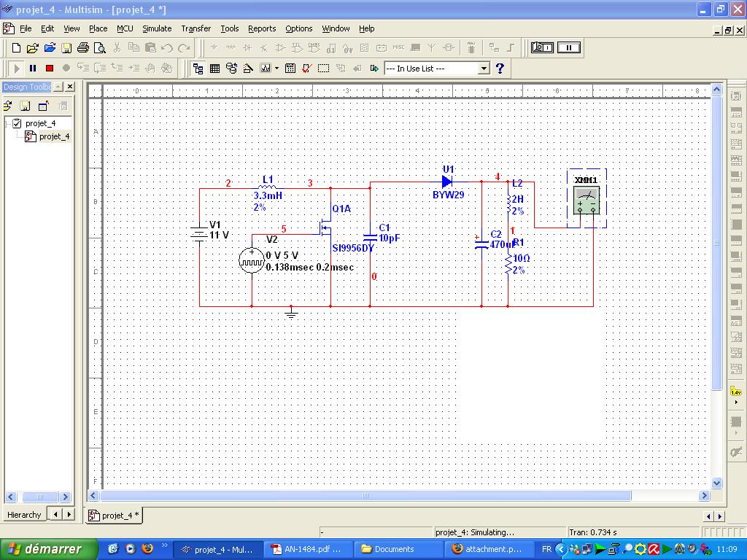This screenshot has width=747, height=560.
Task: Switch to the Hierarchy tab
Action: click(x=24, y=515)
